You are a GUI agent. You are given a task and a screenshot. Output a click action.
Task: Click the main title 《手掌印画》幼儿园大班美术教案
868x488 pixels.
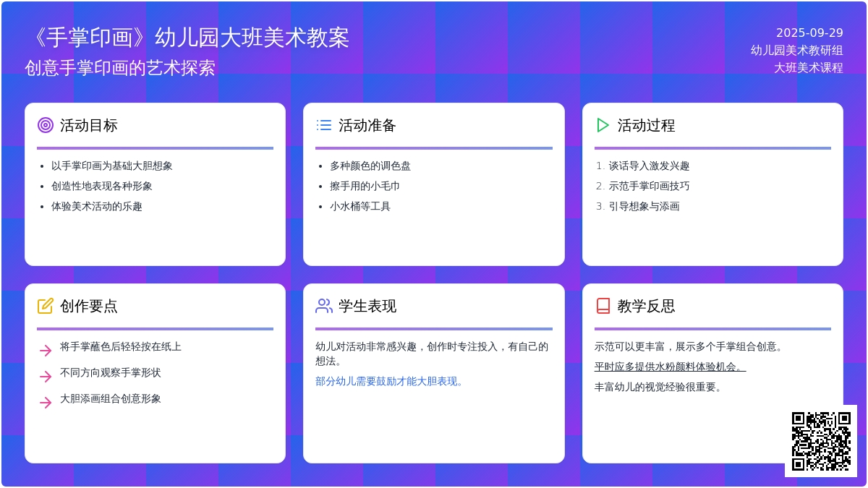[187, 38]
